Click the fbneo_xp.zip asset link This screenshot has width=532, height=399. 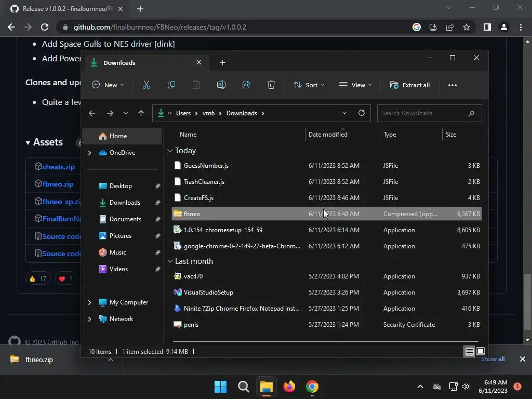point(61,202)
